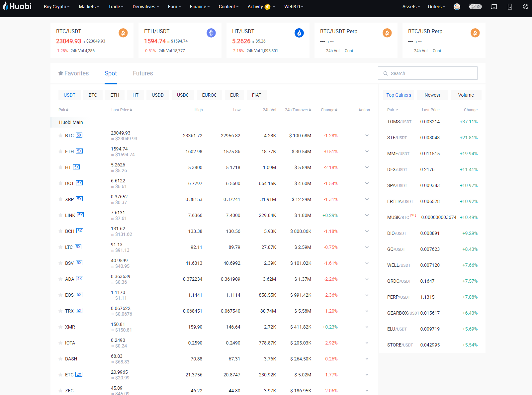Expand the BTC row action chevron

(x=367, y=136)
